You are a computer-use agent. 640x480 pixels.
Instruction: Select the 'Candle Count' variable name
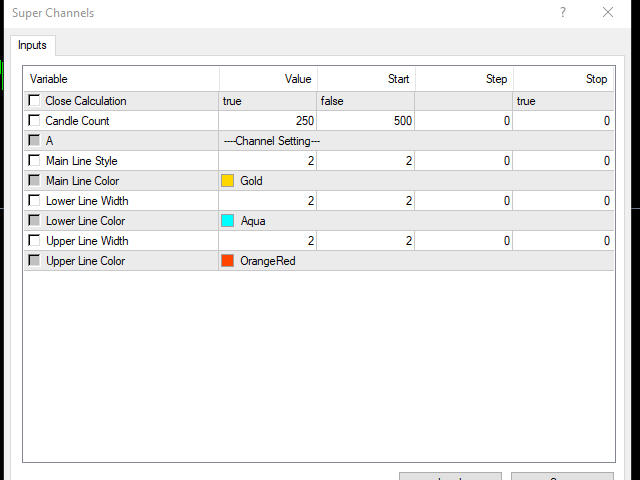[77, 121]
